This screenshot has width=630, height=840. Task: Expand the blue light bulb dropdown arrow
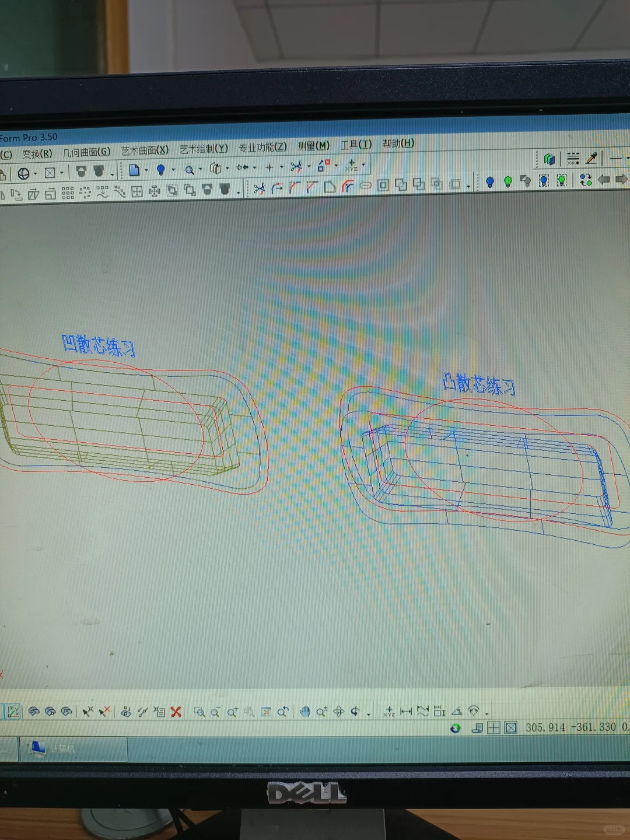click(173, 170)
